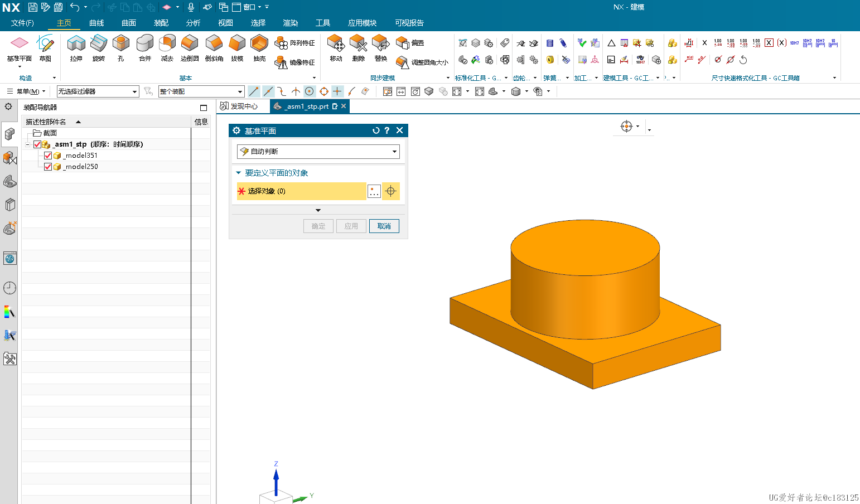Screen dimensions: 860x504
Task: Uncheck the _model351 component
Action: click(x=48, y=156)
